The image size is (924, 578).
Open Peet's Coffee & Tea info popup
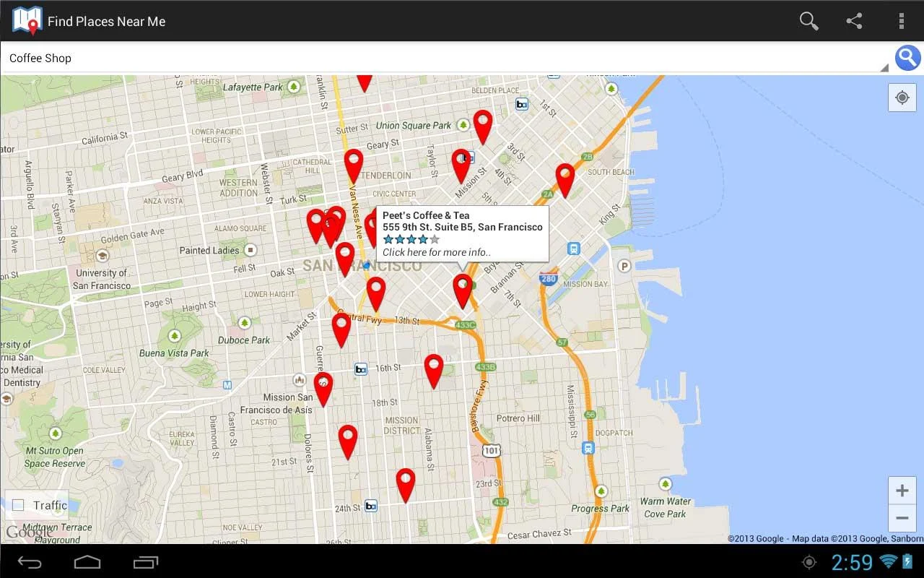[462, 233]
